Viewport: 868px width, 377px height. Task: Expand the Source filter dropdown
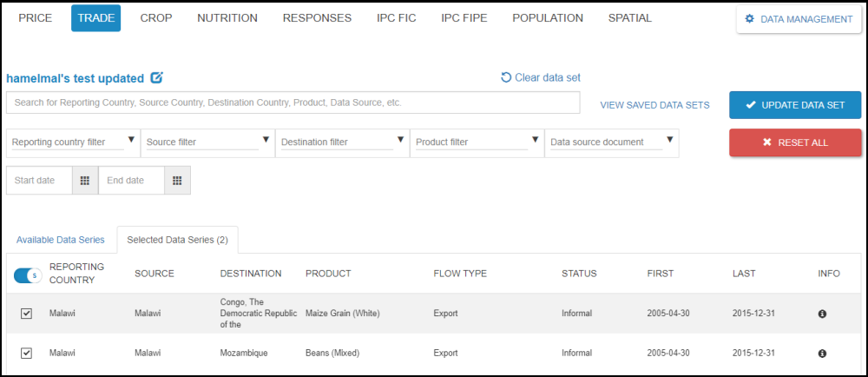pyautogui.click(x=266, y=139)
